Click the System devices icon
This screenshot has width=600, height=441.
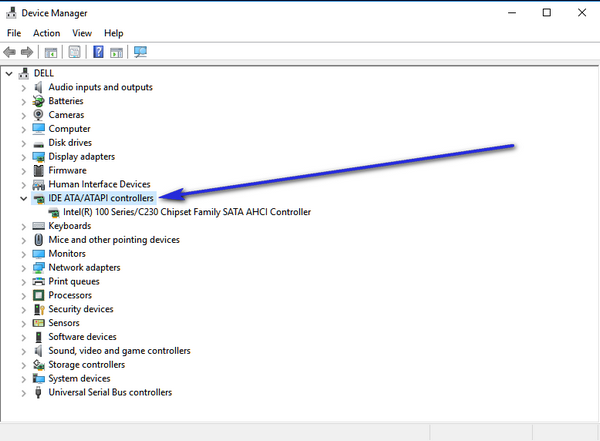click(x=38, y=379)
